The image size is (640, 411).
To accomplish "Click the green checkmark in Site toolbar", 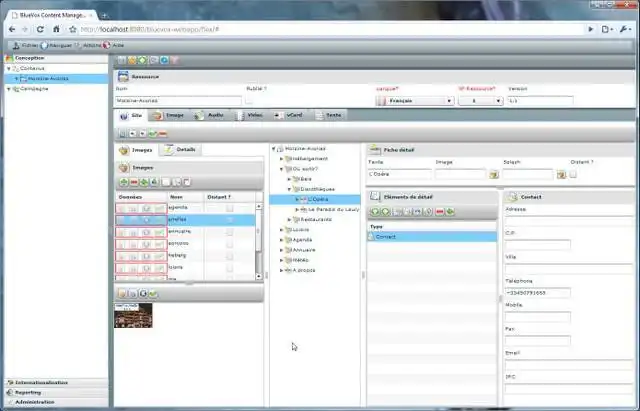I will coord(153,134).
